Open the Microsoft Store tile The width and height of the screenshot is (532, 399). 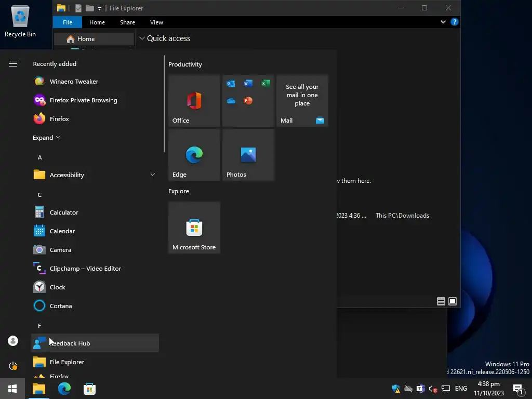(x=194, y=228)
